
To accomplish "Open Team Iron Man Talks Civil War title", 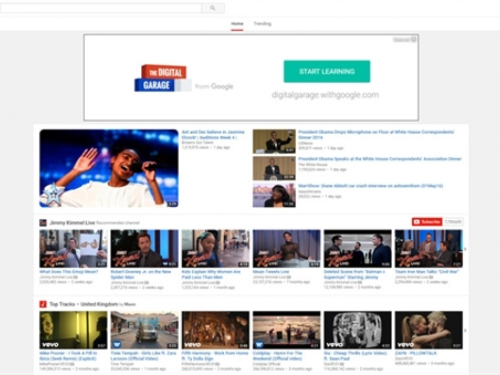I will pos(427,272).
